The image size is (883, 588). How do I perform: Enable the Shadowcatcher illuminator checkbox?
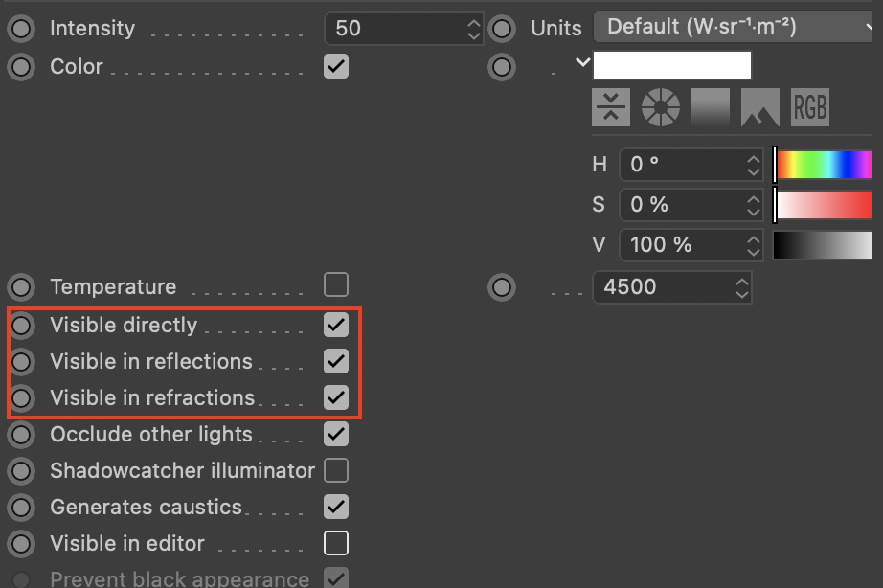point(336,470)
